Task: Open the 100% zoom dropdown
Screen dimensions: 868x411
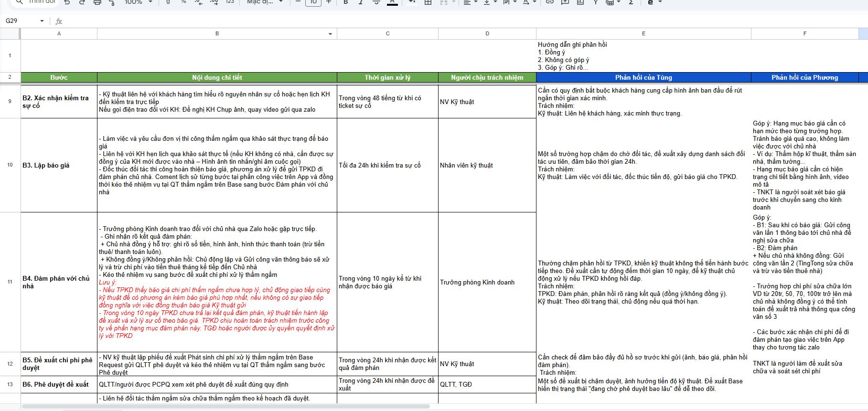Action: click(x=138, y=2)
